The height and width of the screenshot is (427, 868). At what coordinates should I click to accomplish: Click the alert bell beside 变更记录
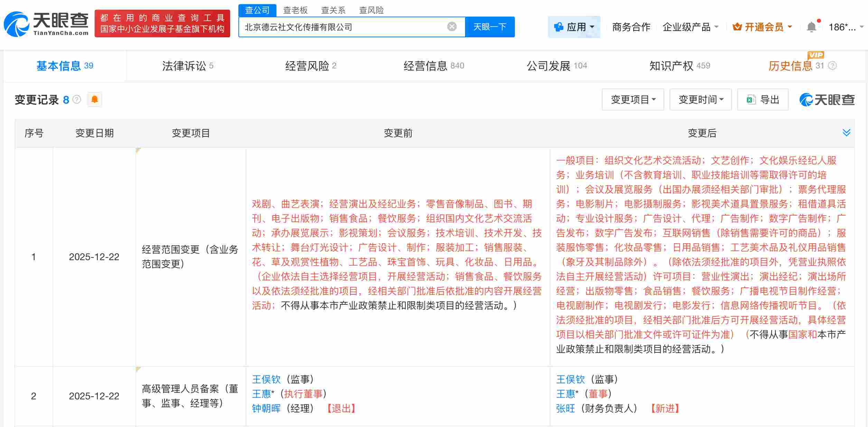[94, 99]
